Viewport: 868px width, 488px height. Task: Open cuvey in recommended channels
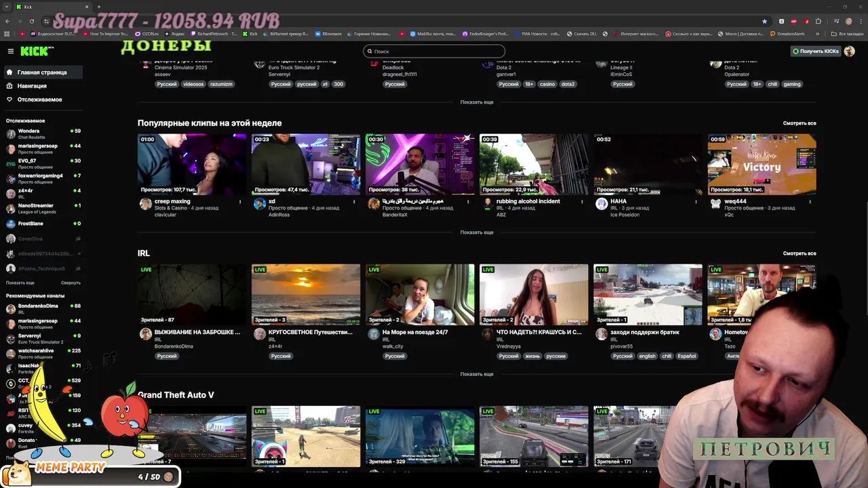pos(43,428)
